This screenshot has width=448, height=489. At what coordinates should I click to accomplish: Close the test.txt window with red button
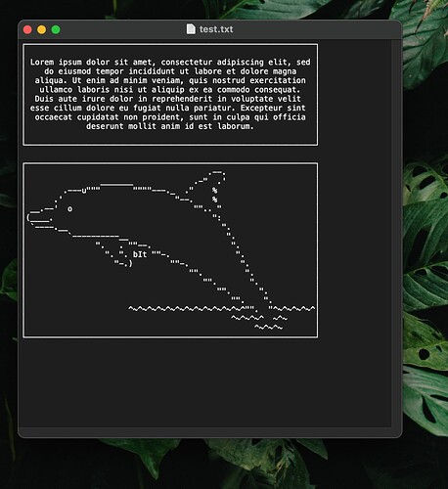point(27,29)
